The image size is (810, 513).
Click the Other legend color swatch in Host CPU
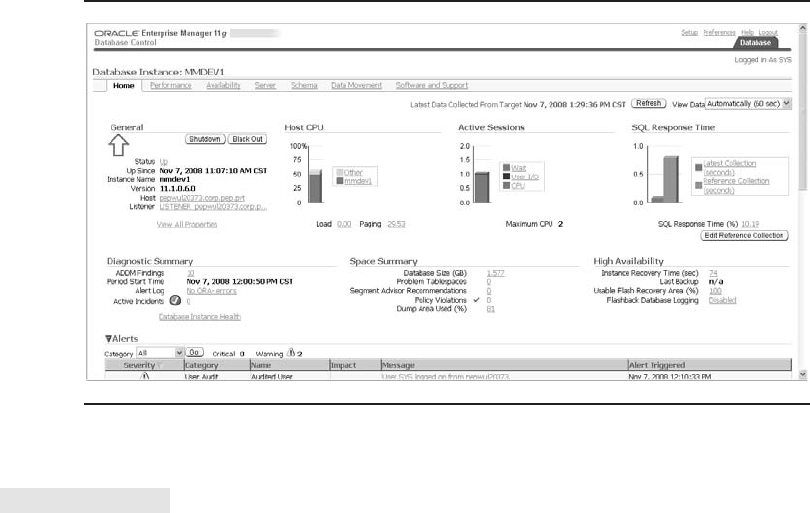[339, 173]
